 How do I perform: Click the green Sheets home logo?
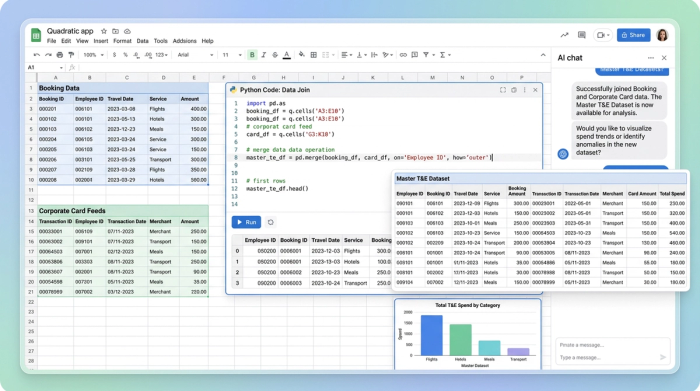click(36, 35)
